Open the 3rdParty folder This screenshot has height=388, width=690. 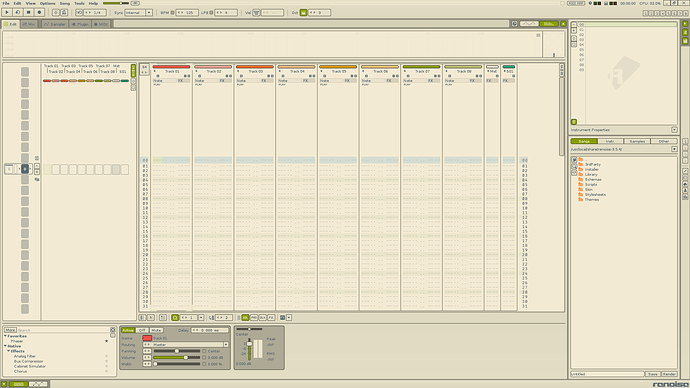click(592, 164)
